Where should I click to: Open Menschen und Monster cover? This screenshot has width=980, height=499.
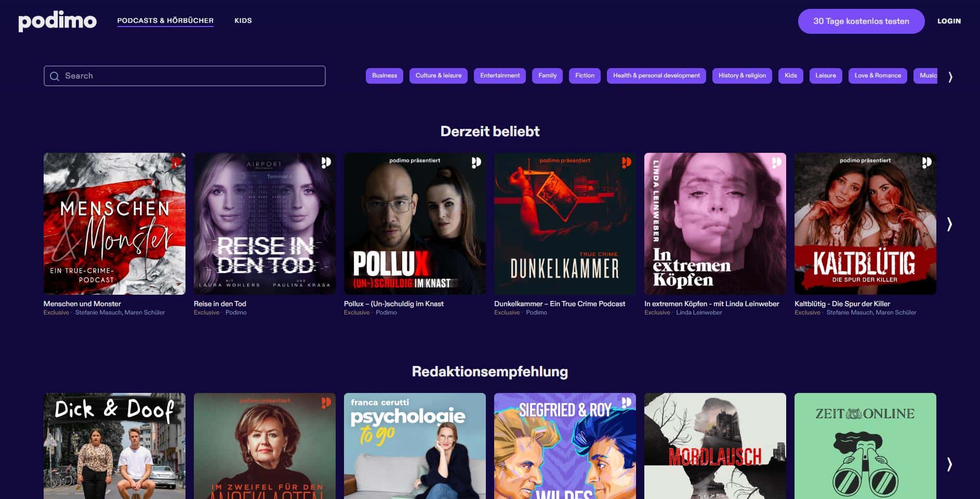click(114, 224)
